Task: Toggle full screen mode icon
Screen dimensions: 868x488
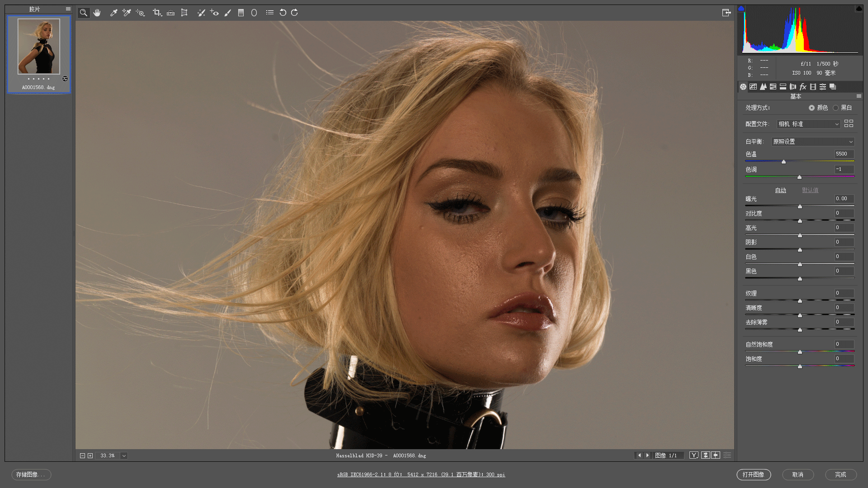Action: pos(726,13)
